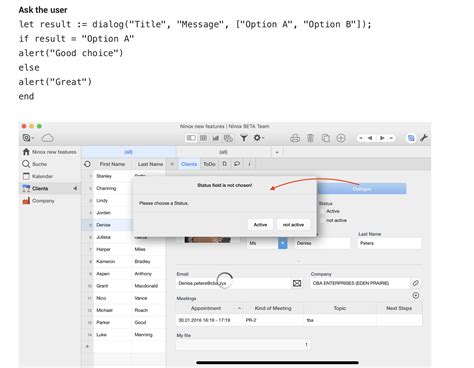Click the blue highlighted toolbar icon beside wrench
The image size is (474, 368).
coord(411,138)
